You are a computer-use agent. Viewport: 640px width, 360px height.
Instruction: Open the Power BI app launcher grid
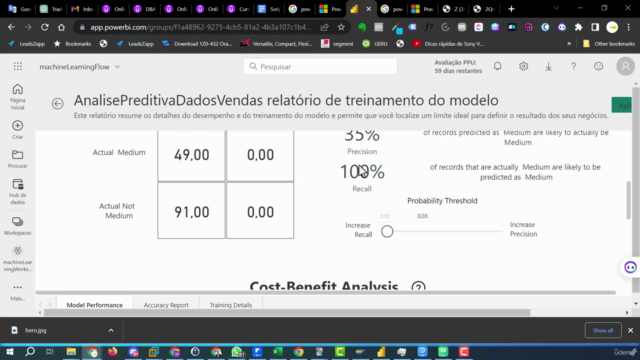tap(18, 66)
